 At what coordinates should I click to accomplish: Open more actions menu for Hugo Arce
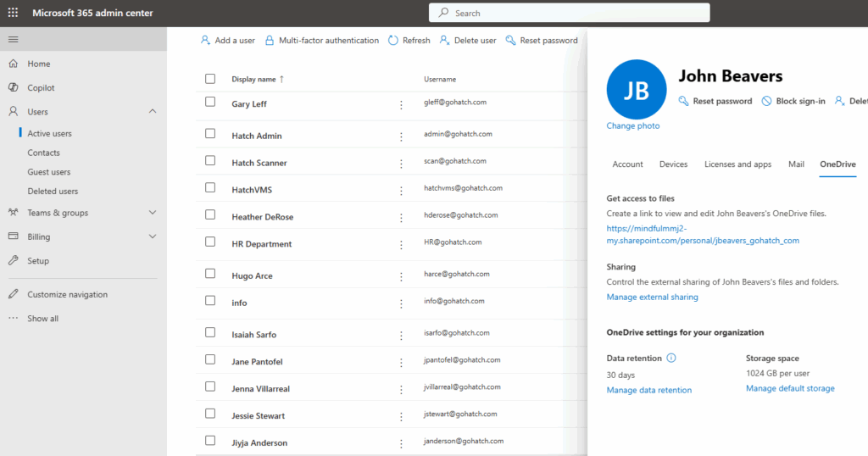[x=401, y=276]
